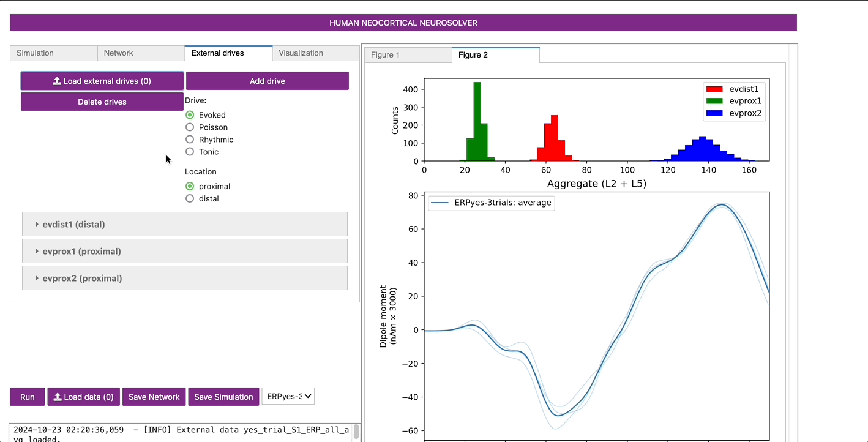Select the Rhythmic drive type
868x442 pixels.
pyautogui.click(x=190, y=140)
